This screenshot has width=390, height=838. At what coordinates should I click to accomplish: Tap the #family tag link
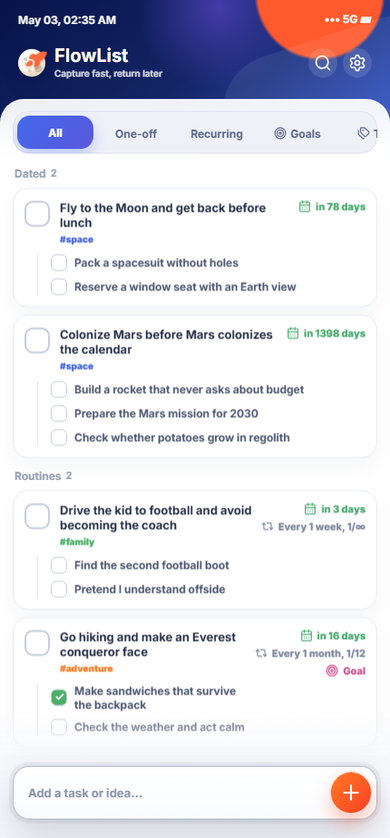[x=77, y=542]
